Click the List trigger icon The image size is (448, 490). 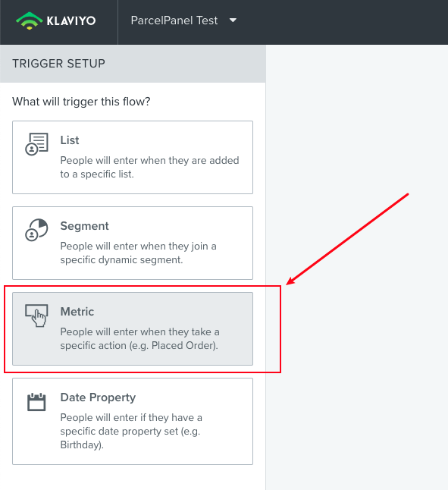36,144
